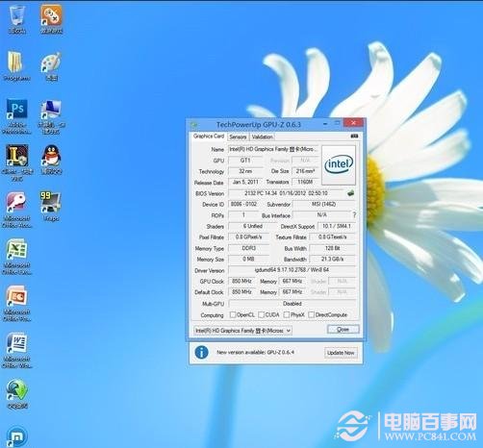The image size is (483, 448).
Task: Click the GPU field showing GT1
Action: point(245,160)
